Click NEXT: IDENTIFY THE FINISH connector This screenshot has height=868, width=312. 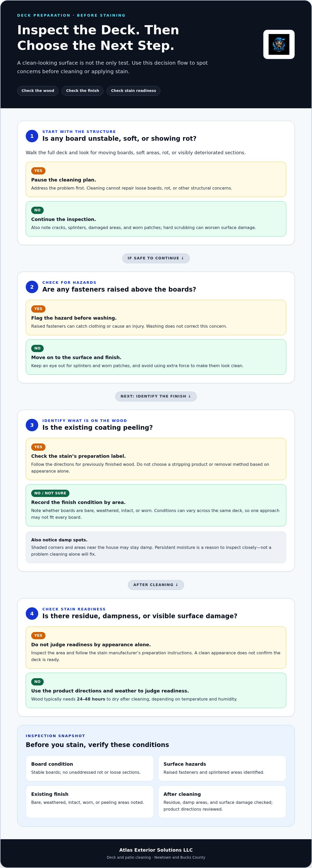click(156, 396)
